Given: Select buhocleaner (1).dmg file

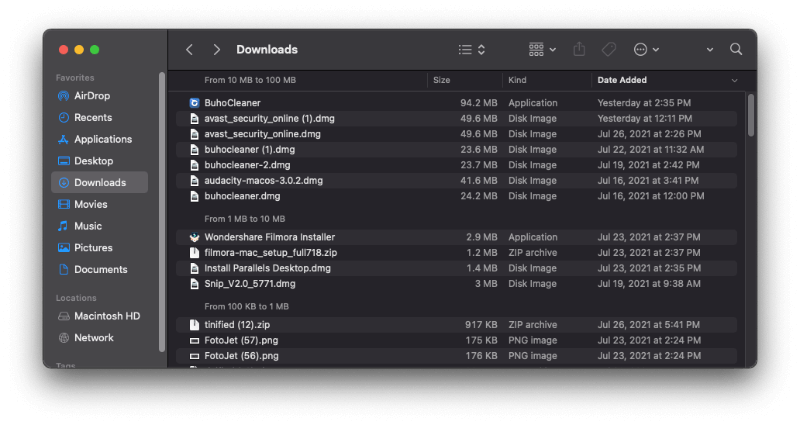Looking at the screenshot, I should point(249,149).
